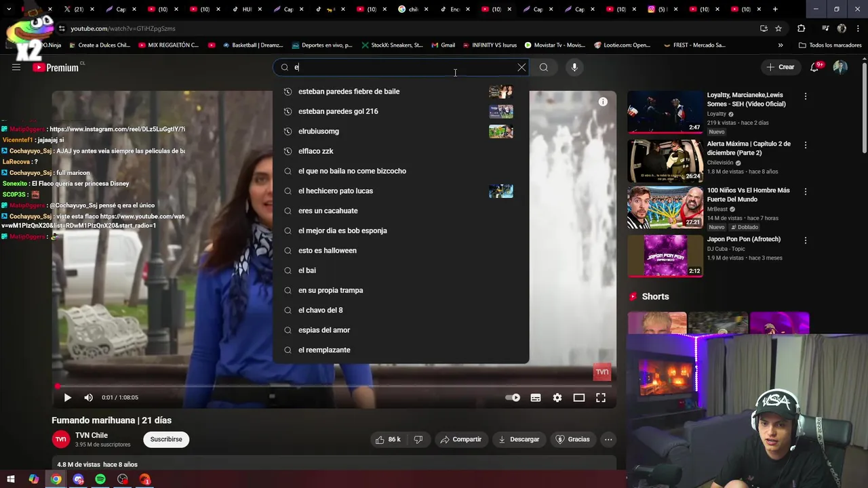
Task: Toggle the autoplay switch
Action: [x=513, y=398]
